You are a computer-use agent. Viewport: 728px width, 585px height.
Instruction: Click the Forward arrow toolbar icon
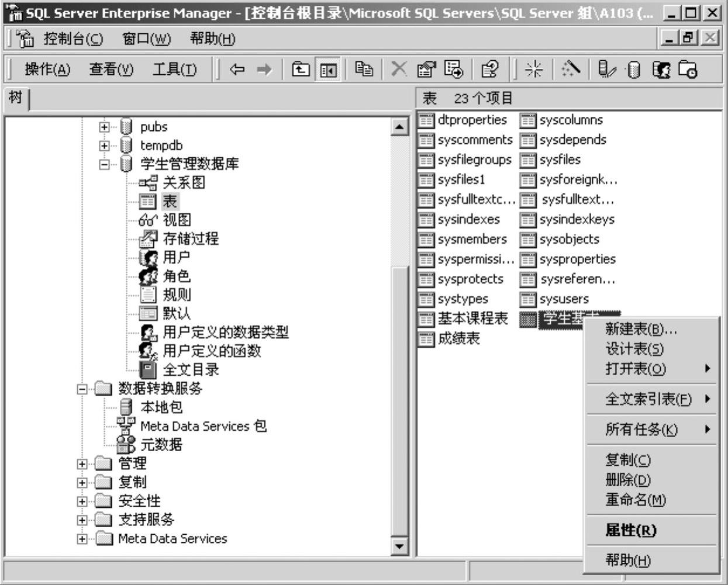(264, 70)
